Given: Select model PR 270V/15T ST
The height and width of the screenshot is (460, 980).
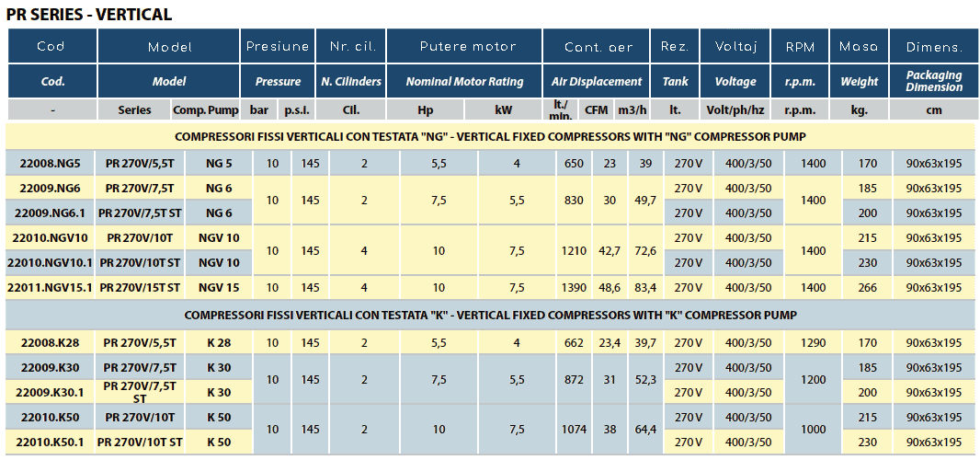Looking at the screenshot, I should (141, 287).
